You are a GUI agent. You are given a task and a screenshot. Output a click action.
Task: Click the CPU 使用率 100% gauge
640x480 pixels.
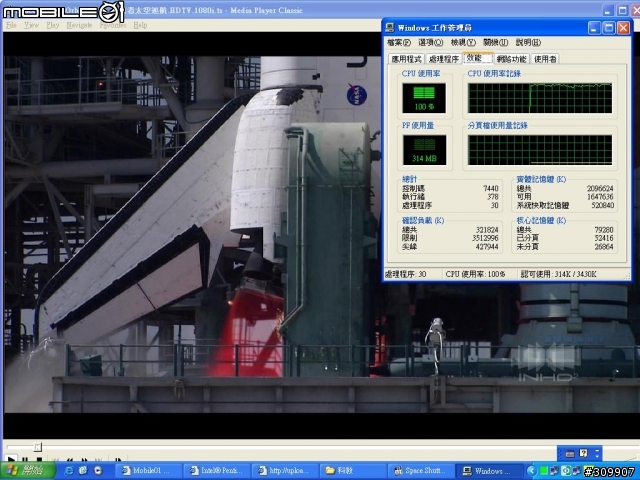(424, 98)
